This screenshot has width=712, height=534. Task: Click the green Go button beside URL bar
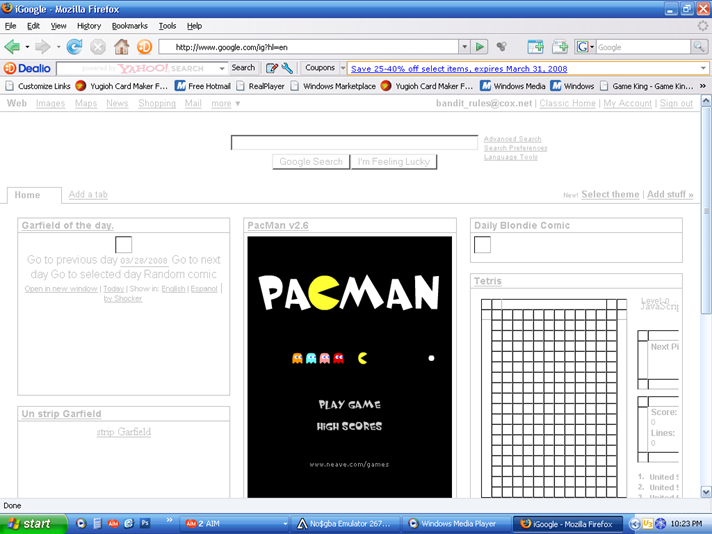pos(481,47)
